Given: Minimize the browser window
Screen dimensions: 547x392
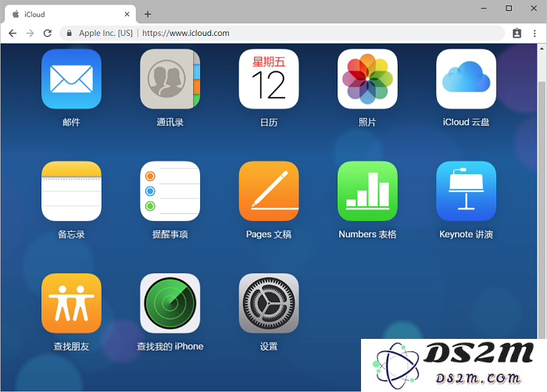Looking at the screenshot, I should [x=484, y=8].
